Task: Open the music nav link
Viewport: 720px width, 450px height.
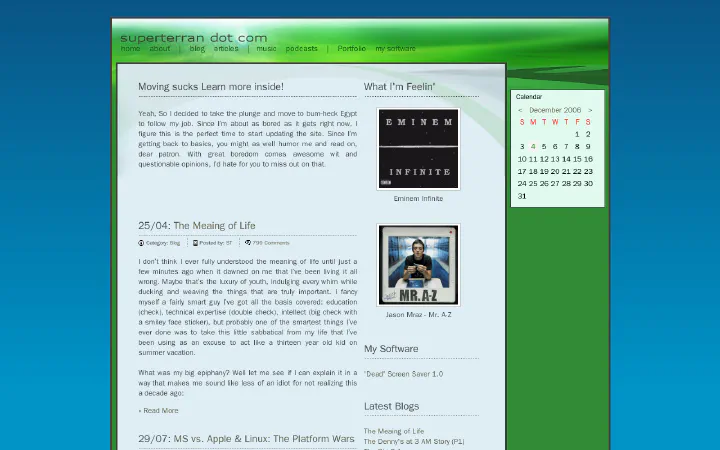Action: [266, 48]
